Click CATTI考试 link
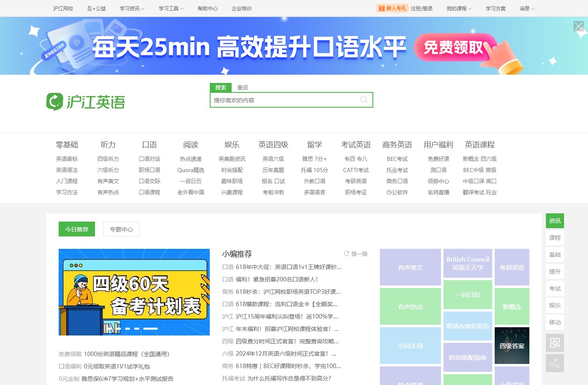This screenshot has width=588, height=385. (x=356, y=170)
